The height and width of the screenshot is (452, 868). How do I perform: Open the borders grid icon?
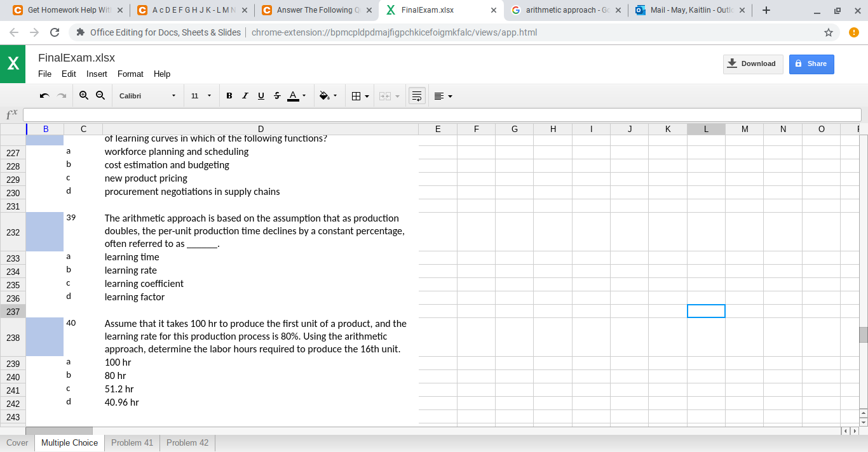coord(356,96)
